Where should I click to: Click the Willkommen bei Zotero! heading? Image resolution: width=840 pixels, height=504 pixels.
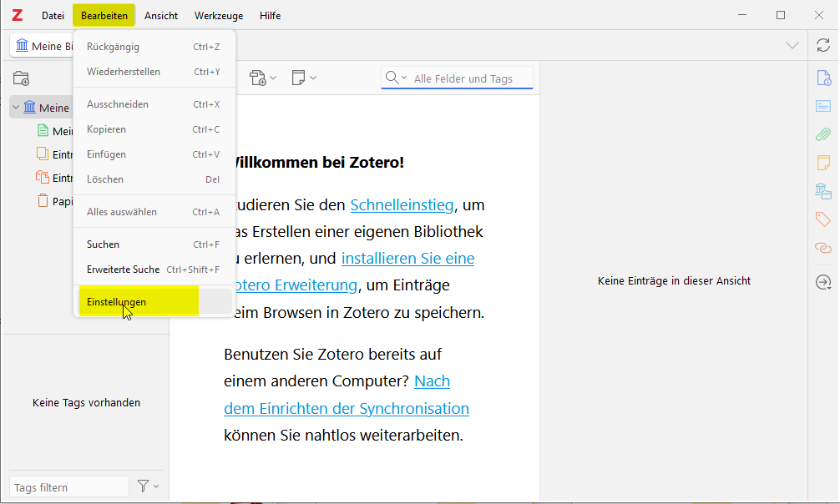[x=320, y=162]
